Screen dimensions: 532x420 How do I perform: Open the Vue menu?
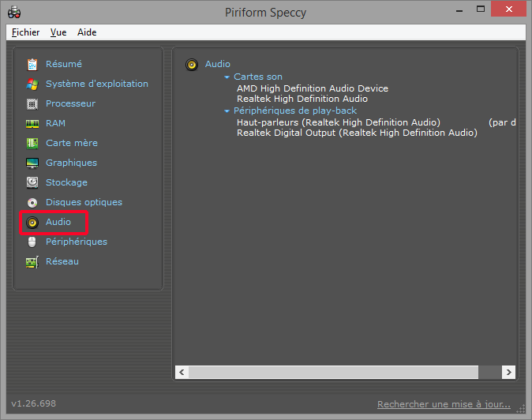click(58, 32)
